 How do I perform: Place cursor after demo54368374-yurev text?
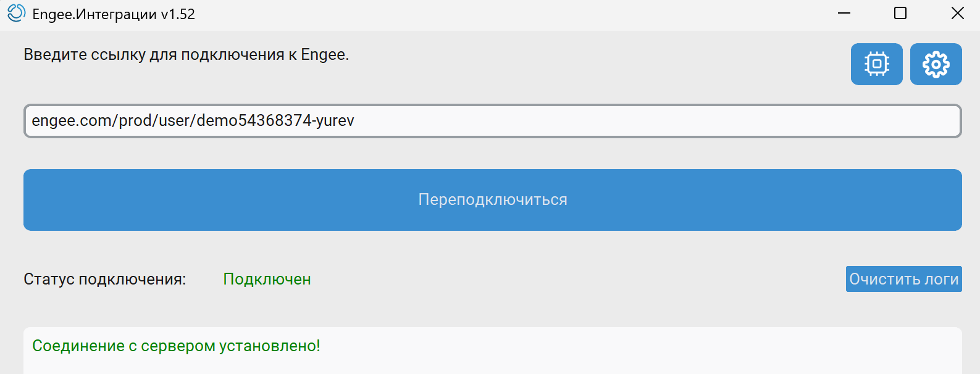(x=356, y=120)
